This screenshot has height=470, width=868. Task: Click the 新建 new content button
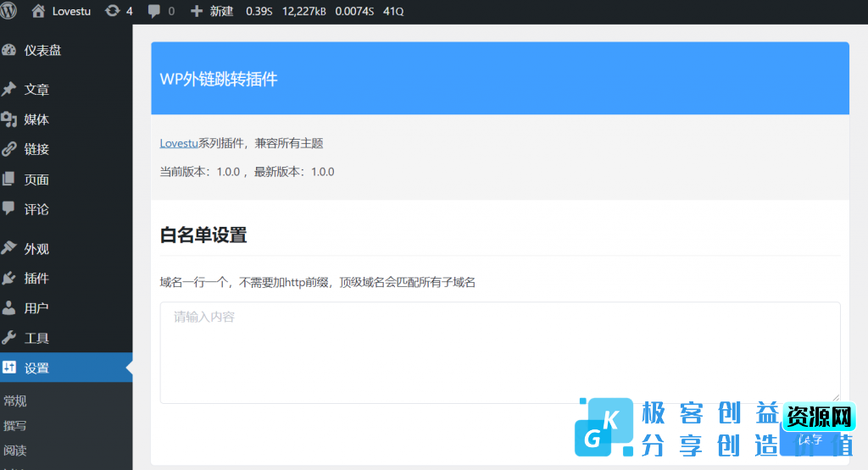(x=221, y=11)
